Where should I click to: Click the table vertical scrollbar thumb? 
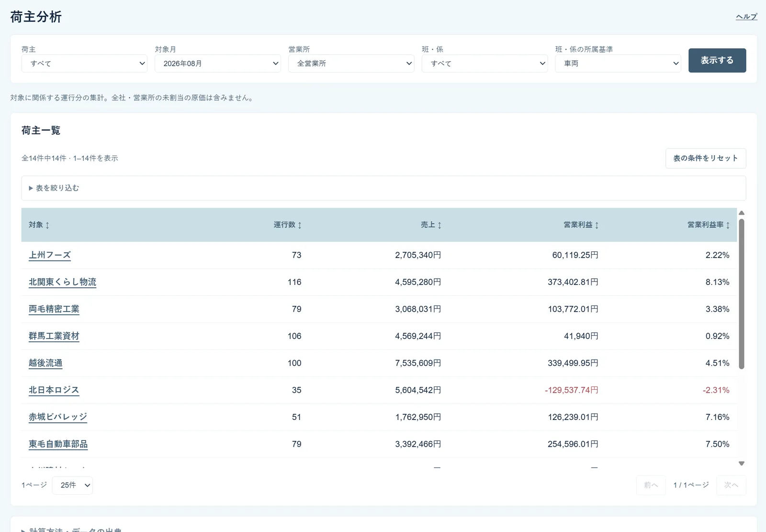tap(742, 294)
